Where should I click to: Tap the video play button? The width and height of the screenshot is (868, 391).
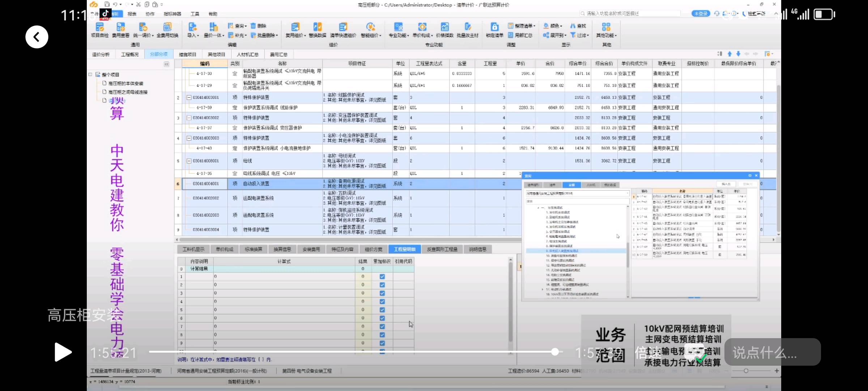pyautogui.click(x=63, y=352)
